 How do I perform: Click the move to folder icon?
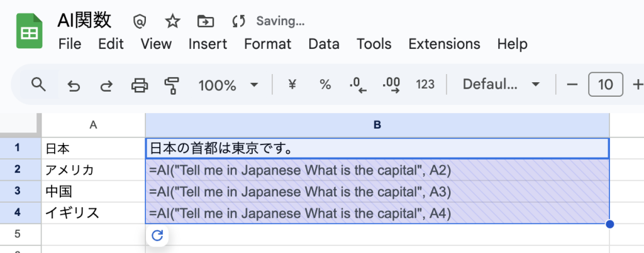[x=205, y=21]
